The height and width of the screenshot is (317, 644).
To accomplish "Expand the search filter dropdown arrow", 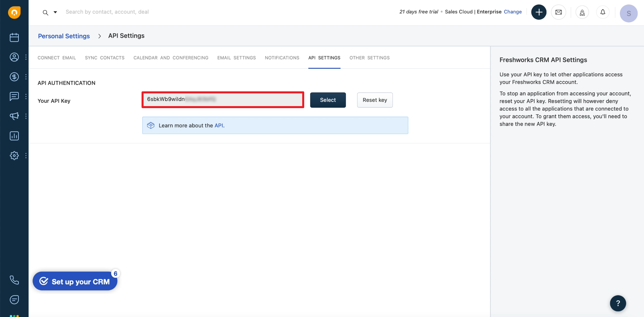I will pyautogui.click(x=55, y=12).
